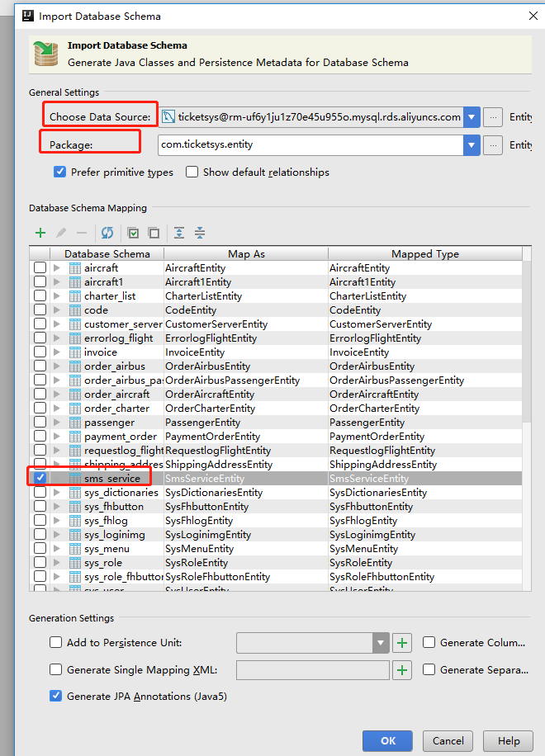Select the customer_server table row
Viewport: 545px width, 756px height.
[276, 324]
